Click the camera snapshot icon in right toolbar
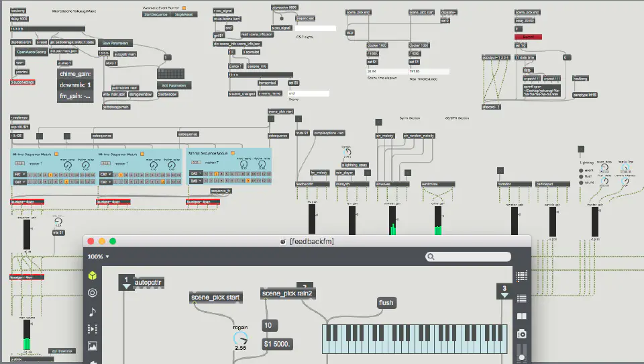 click(x=521, y=334)
